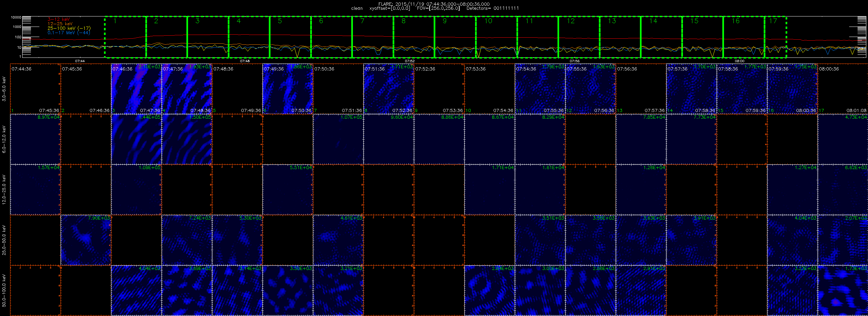Open the image panel peaking at 7.90E+03
868x316 pixels.
[x=86, y=240]
